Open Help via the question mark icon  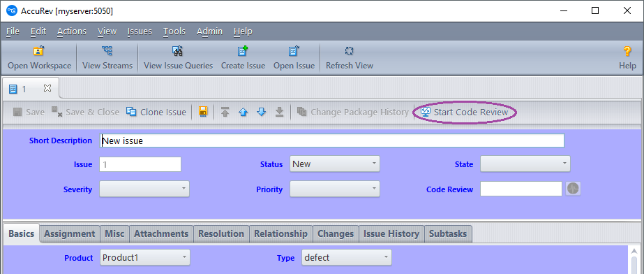click(x=627, y=51)
